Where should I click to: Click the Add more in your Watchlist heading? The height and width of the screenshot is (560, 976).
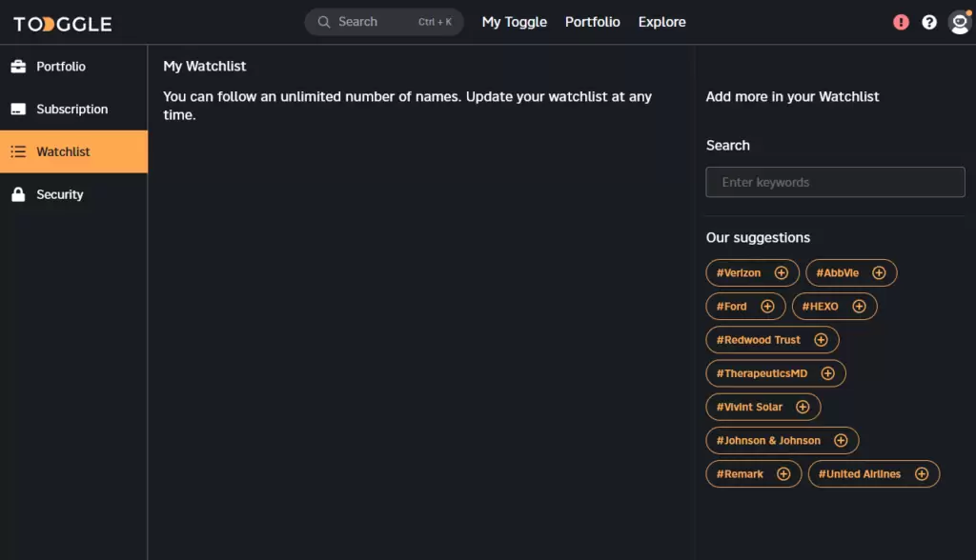(x=792, y=96)
